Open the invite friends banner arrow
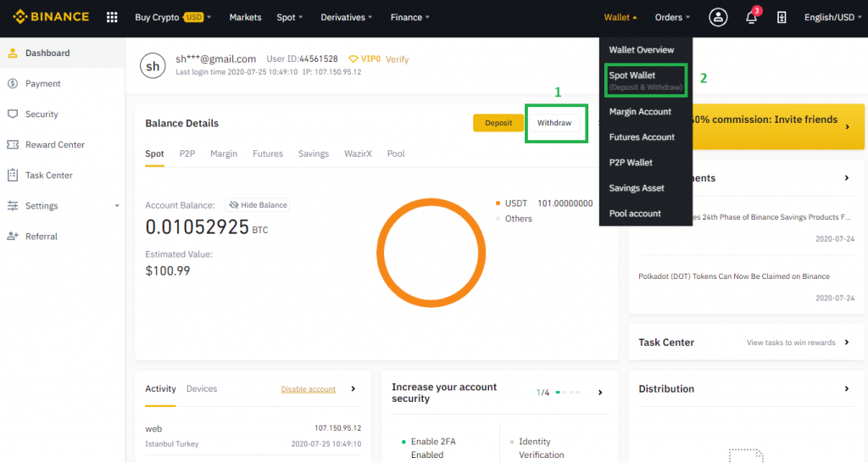The image size is (868, 463). click(x=847, y=127)
